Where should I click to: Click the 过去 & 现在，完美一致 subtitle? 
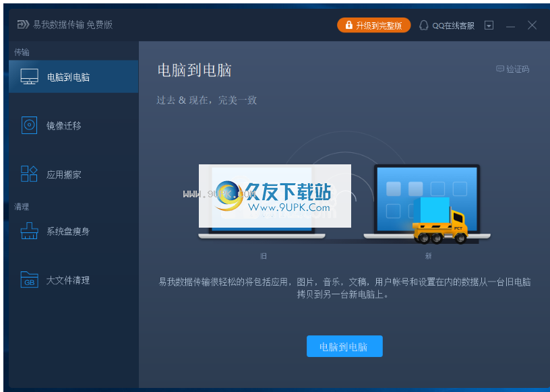coord(207,100)
